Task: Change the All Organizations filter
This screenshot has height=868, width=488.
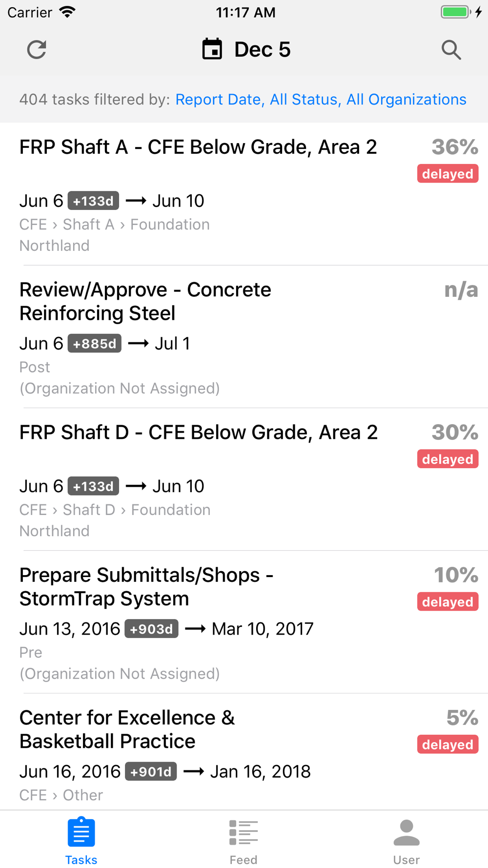Action: click(406, 100)
